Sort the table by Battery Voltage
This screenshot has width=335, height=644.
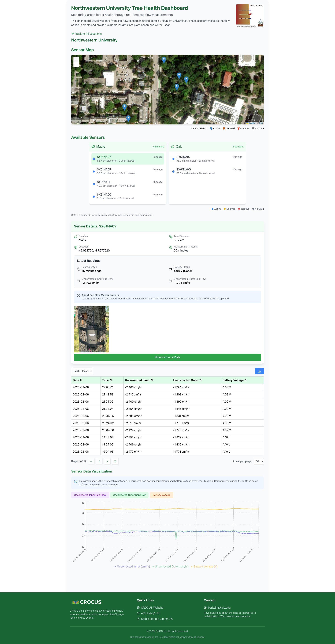click(x=234, y=380)
